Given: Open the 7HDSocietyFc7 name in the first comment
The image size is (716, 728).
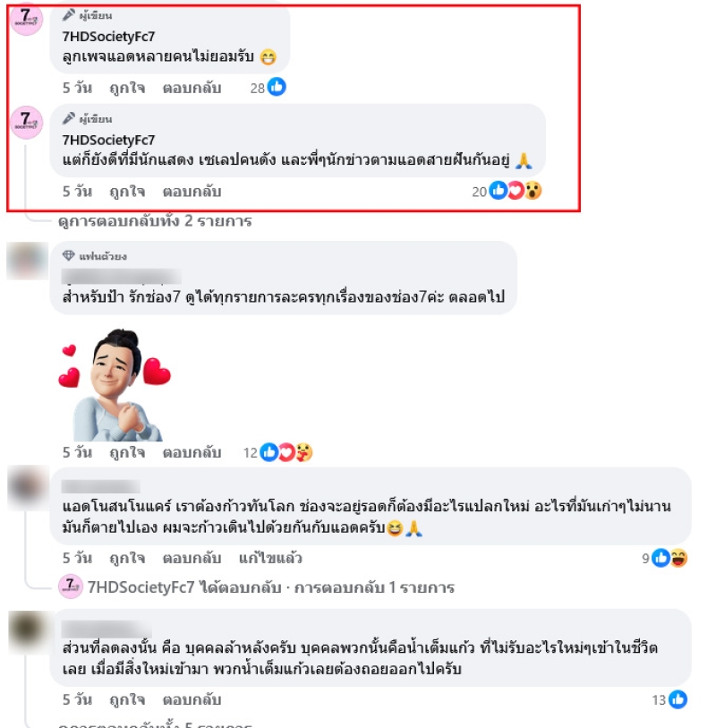Looking at the screenshot, I should (108, 36).
